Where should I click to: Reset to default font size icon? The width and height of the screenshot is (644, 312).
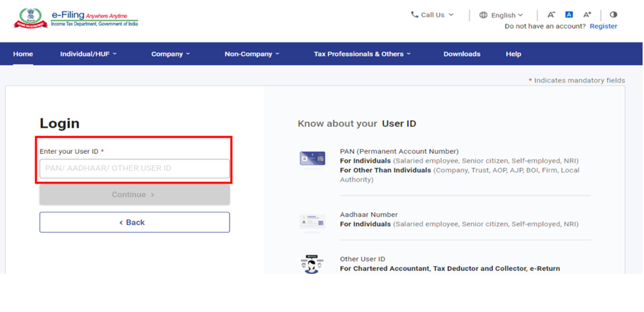(569, 15)
